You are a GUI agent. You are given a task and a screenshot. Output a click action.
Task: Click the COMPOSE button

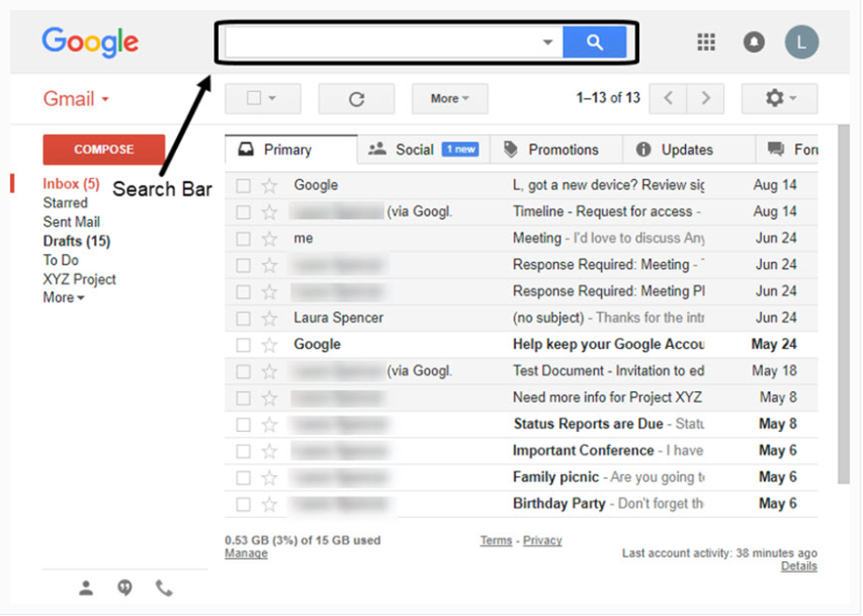[104, 150]
